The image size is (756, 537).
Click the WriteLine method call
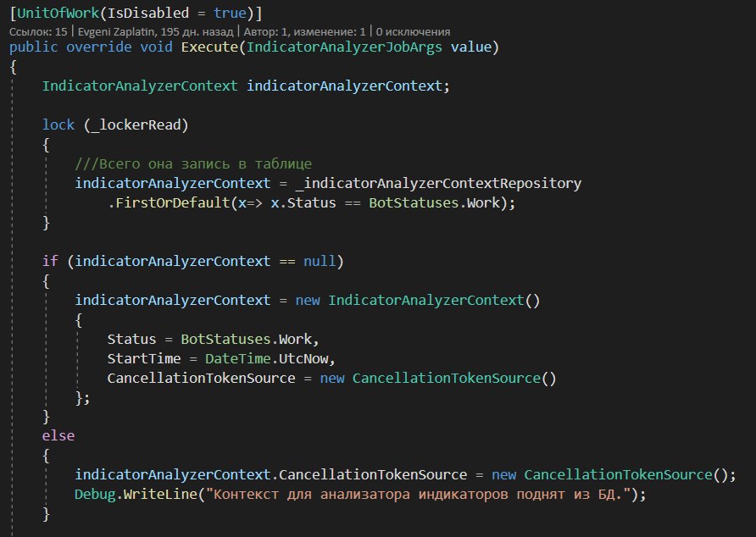(160, 494)
